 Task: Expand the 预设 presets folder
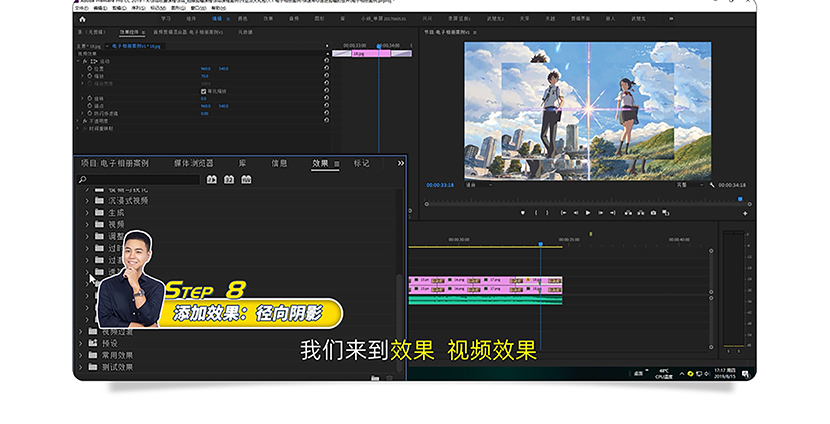tap(80, 343)
